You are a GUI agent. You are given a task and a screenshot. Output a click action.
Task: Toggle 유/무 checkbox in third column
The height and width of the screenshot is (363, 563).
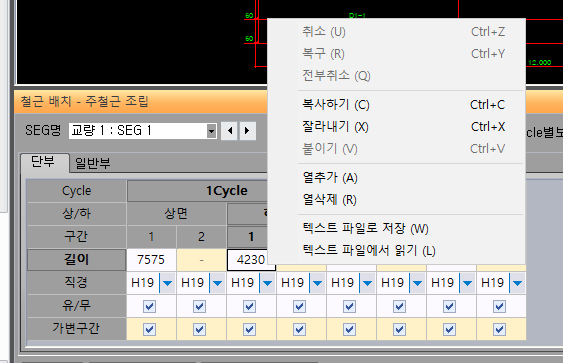point(249,307)
